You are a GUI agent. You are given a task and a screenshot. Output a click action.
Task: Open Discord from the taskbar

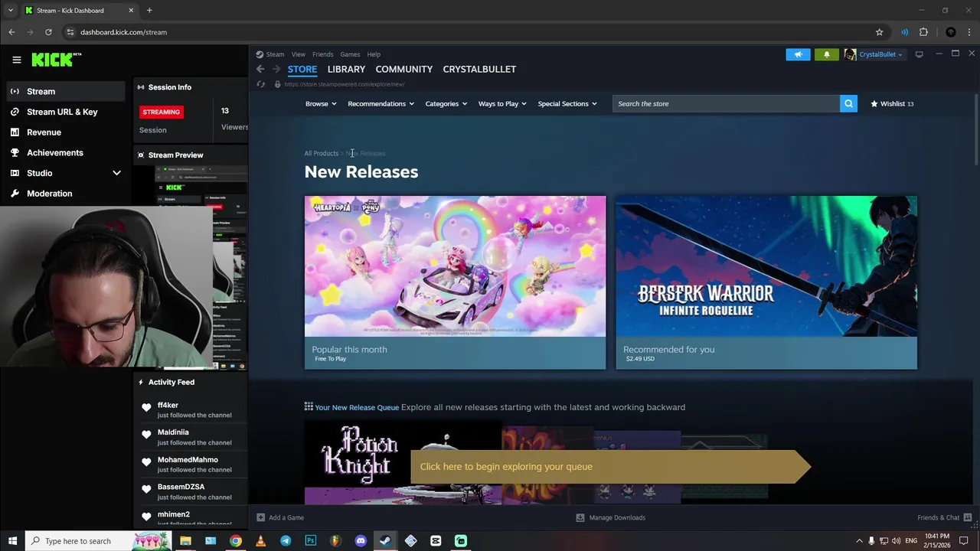(x=361, y=541)
